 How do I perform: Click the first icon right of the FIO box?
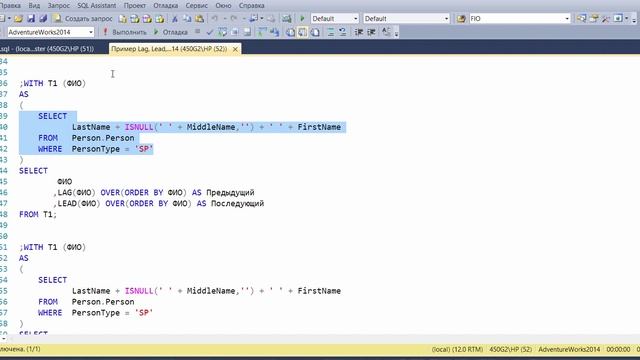[581, 18]
